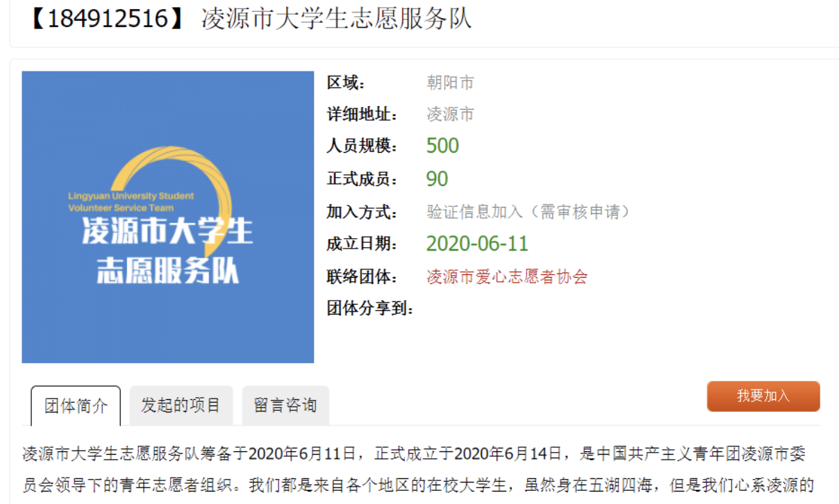
Task: Click the 区域 label
Action: click(347, 83)
